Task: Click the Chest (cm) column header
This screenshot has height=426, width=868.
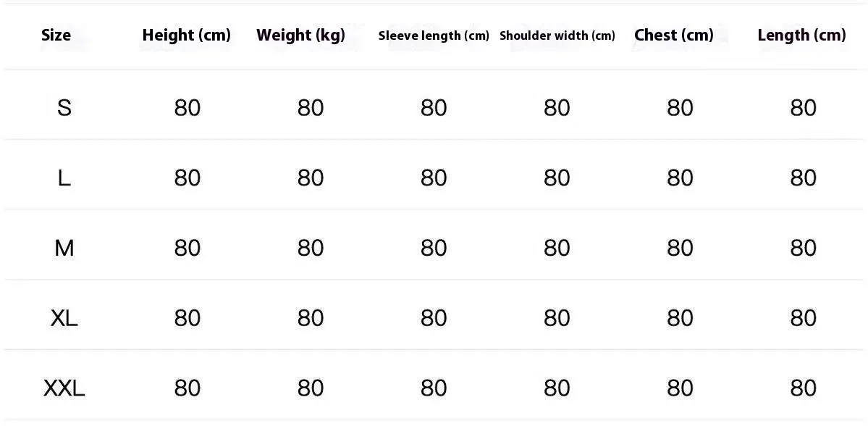Action: [x=673, y=35]
